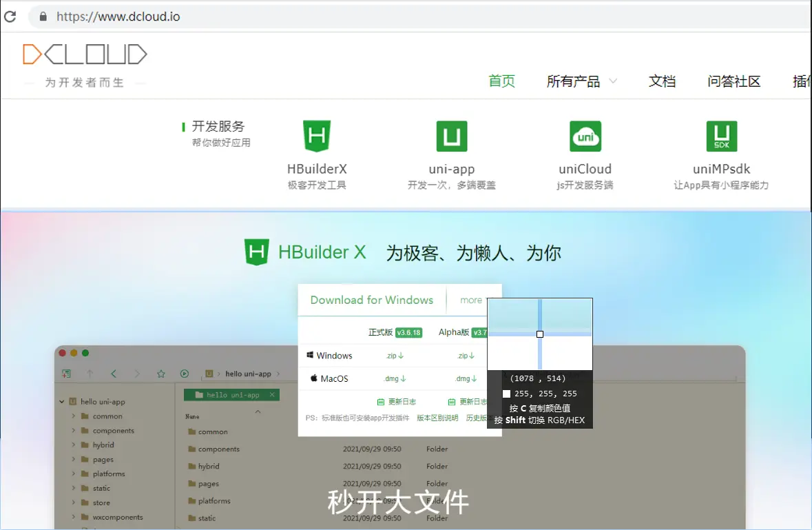Screen dimensions: 812x530
Task: Click the green HBuilder X banner logo
Action: coord(257,252)
